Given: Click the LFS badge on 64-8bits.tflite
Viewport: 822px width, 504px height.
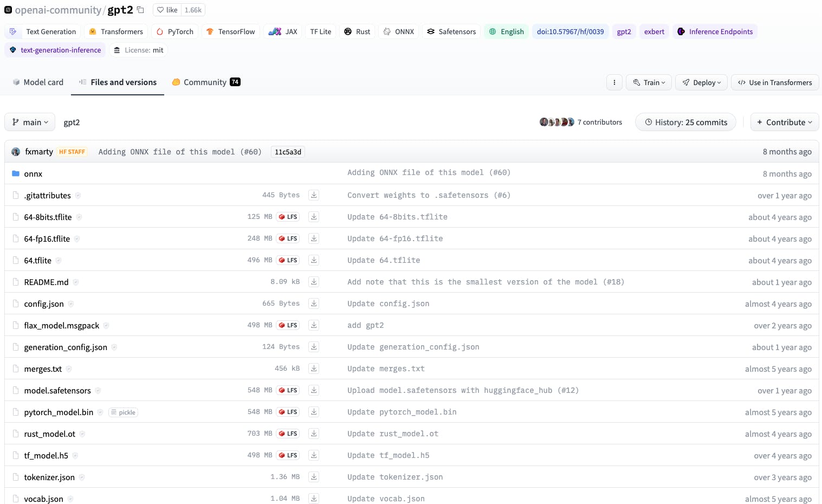Looking at the screenshot, I should [288, 217].
